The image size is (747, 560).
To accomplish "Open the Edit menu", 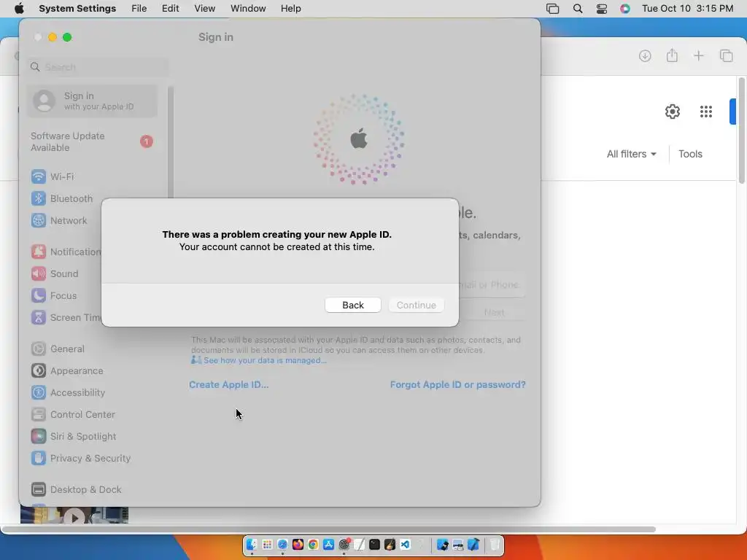I will 170,9.
